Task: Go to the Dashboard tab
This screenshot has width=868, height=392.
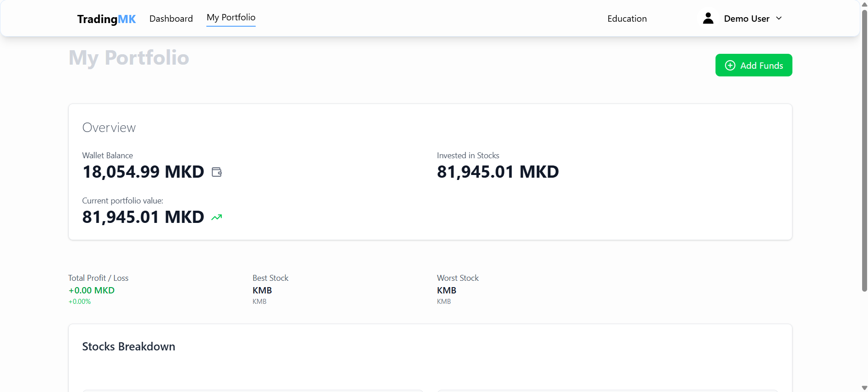Action: (171, 19)
